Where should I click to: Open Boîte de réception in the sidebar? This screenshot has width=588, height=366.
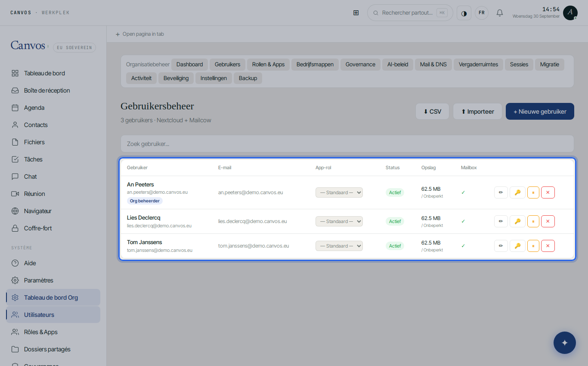pyautogui.click(x=53, y=90)
